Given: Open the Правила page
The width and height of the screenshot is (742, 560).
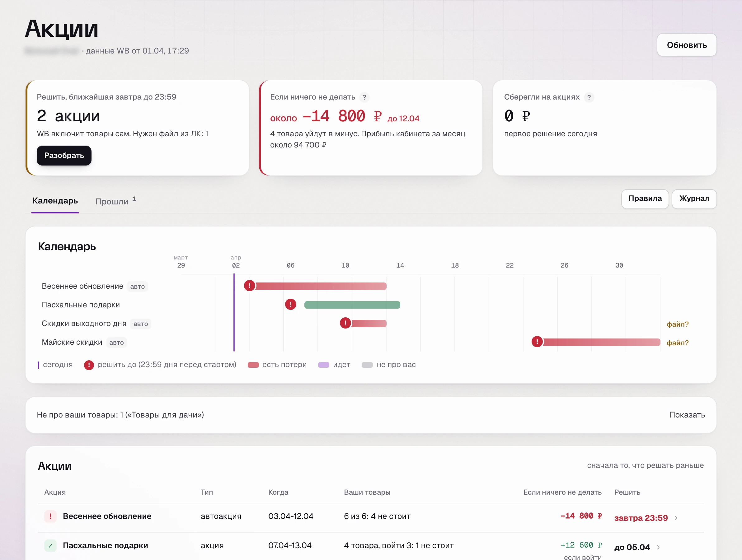Looking at the screenshot, I should (x=645, y=199).
